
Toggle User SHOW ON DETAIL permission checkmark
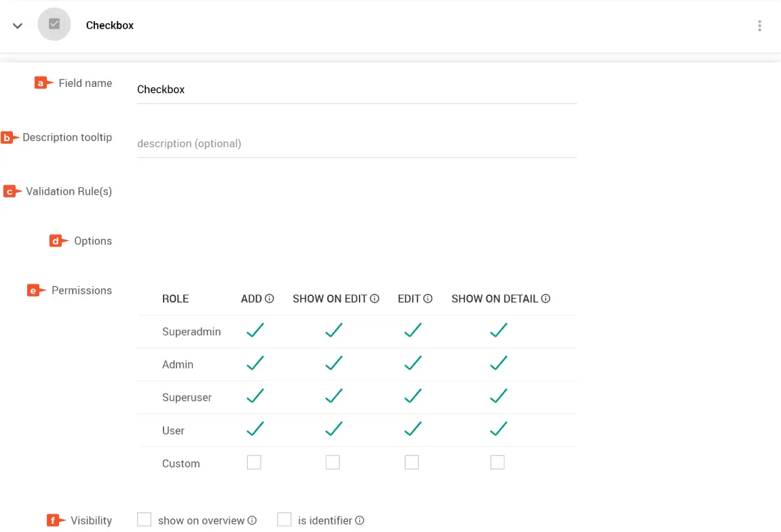click(x=499, y=430)
